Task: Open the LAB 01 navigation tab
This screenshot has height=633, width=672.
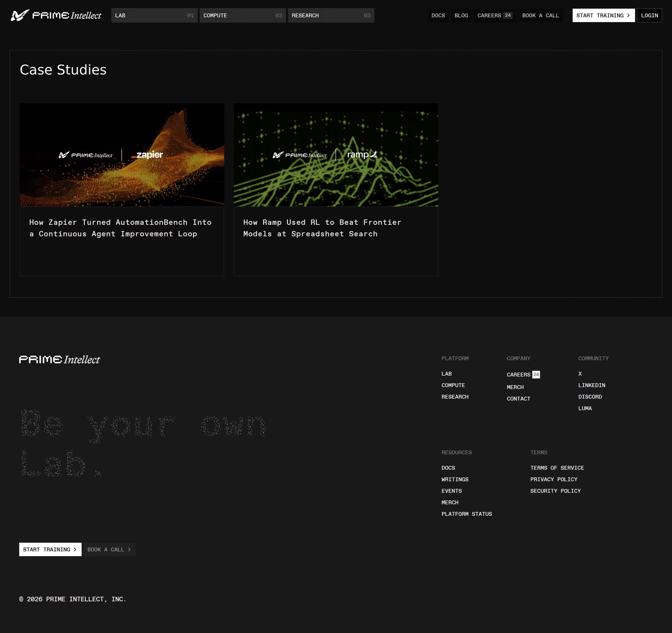Action: pyautogui.click(x=155, y=15)
